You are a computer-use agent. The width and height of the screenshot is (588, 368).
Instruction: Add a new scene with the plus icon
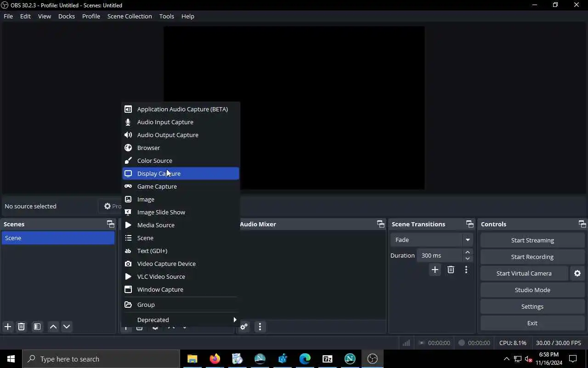[8, 327]
